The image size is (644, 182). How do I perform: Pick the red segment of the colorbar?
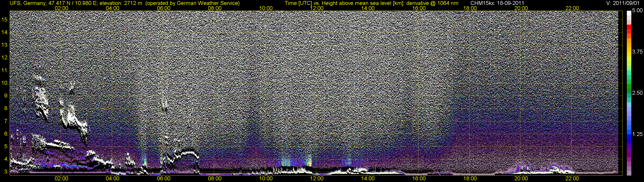pos(629,27)
